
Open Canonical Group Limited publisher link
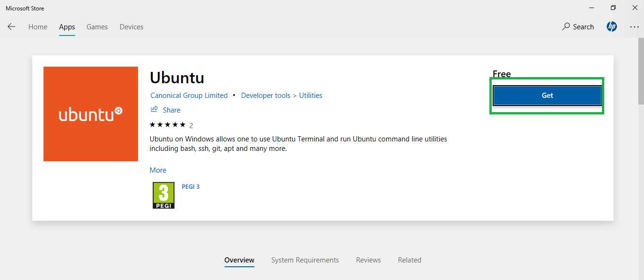[189, 96]
